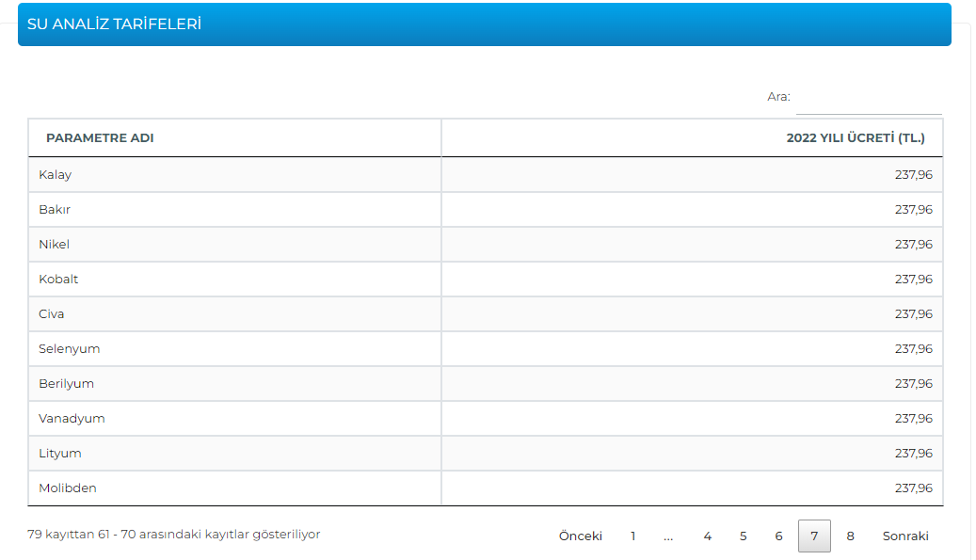The height and width of the screenshot is (560, 976).
Task: Click the 237,96 price in Civa row
Action: [914, 314]
